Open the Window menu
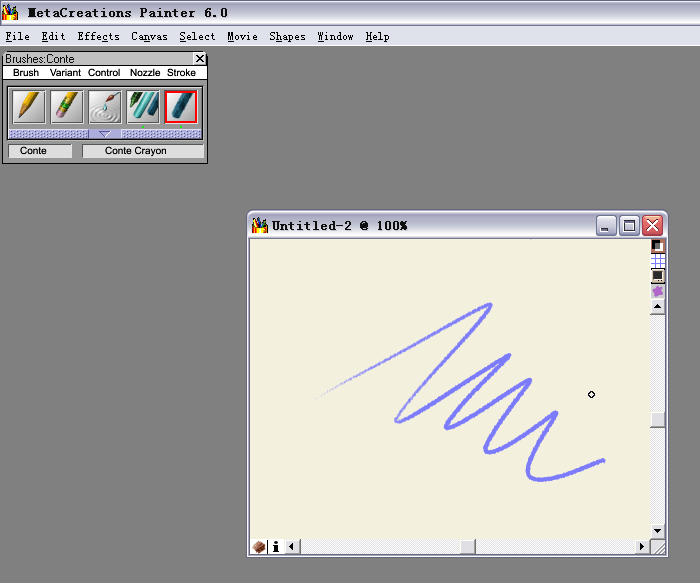 click(x=335, y=37)
